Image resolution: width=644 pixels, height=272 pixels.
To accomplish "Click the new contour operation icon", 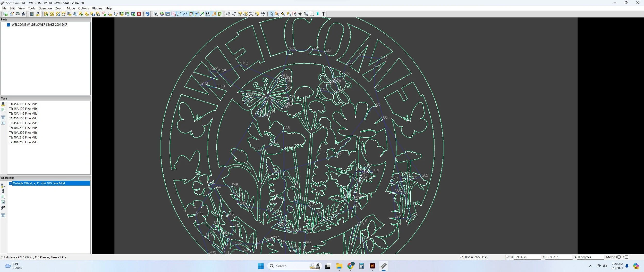I will pos(3,186).
